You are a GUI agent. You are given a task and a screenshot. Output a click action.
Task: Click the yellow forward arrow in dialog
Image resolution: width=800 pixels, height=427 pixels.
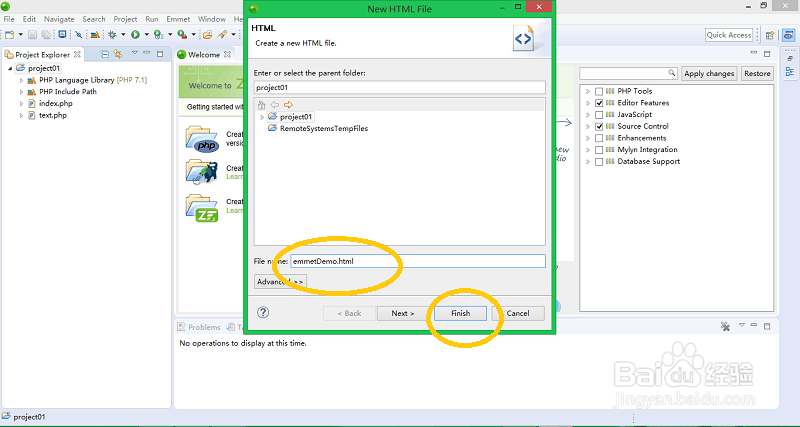(288, 105)
